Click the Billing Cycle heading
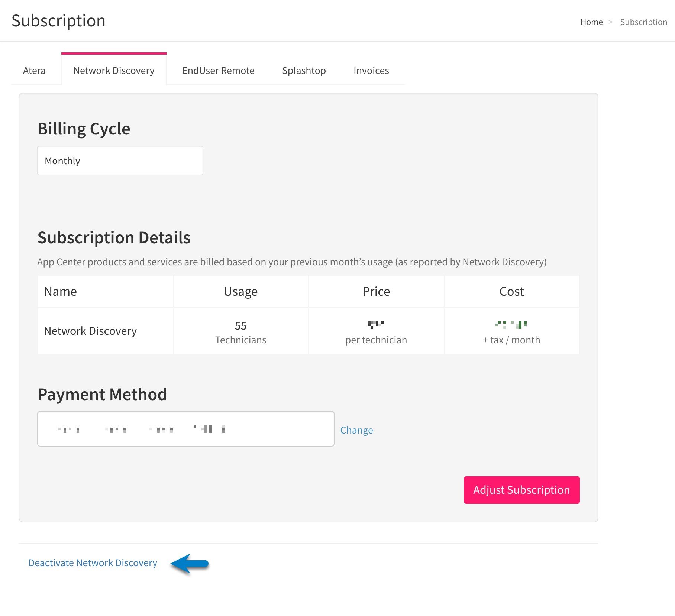The width and height of the screenshot is (675, 616). coord(84,129)
